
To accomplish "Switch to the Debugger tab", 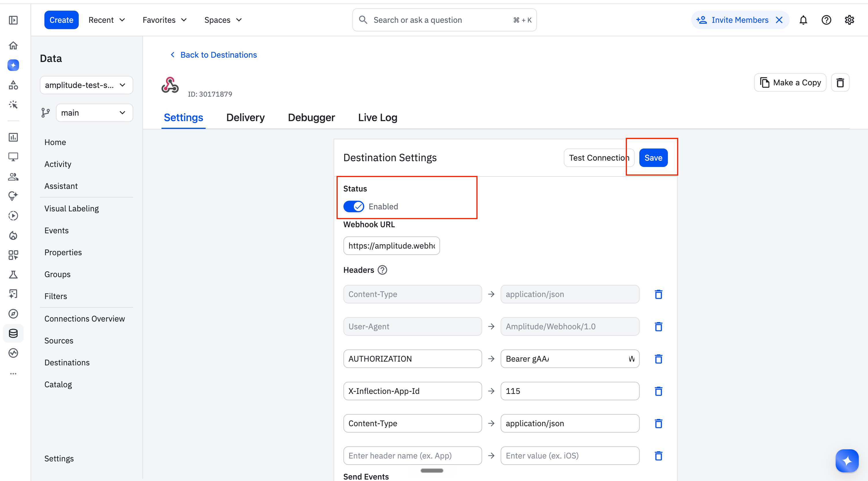I will 311,117.
